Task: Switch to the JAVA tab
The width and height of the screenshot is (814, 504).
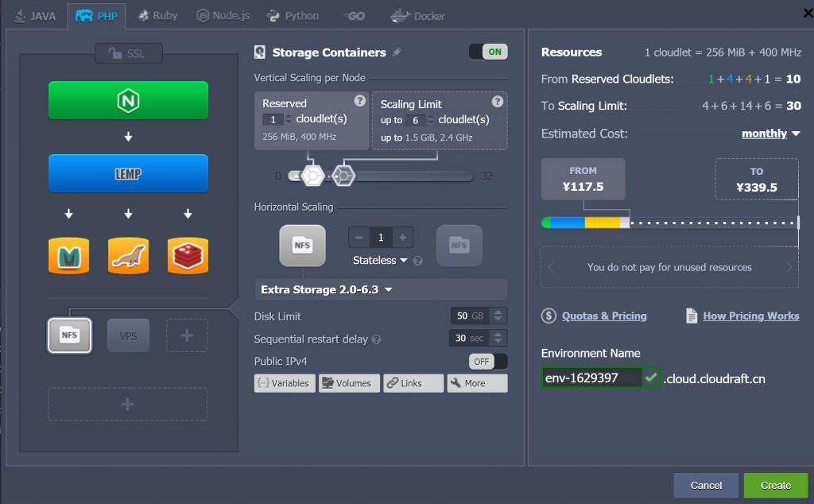Action: pos(35,16)
